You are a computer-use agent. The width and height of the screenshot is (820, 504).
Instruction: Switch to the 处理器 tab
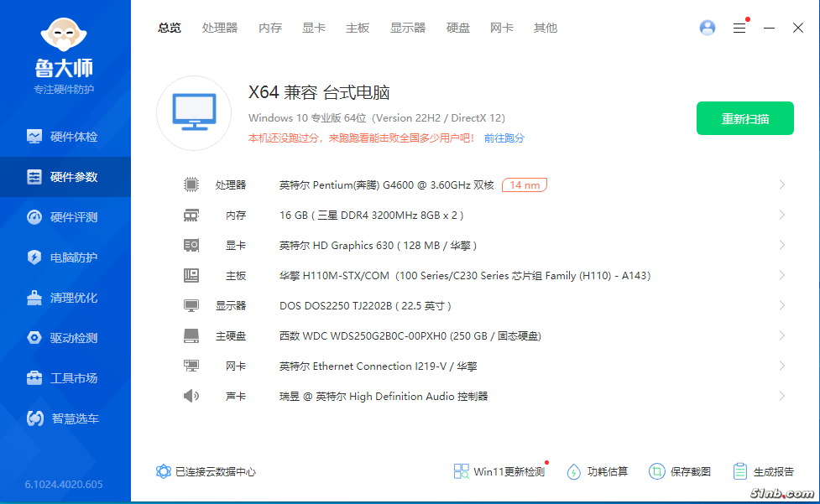click(220, 28)
